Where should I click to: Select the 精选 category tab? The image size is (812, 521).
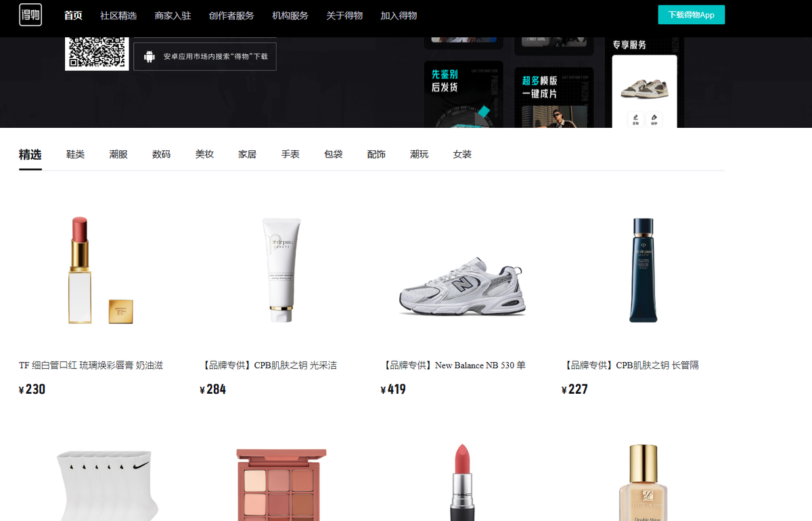(x=30, y=154)
